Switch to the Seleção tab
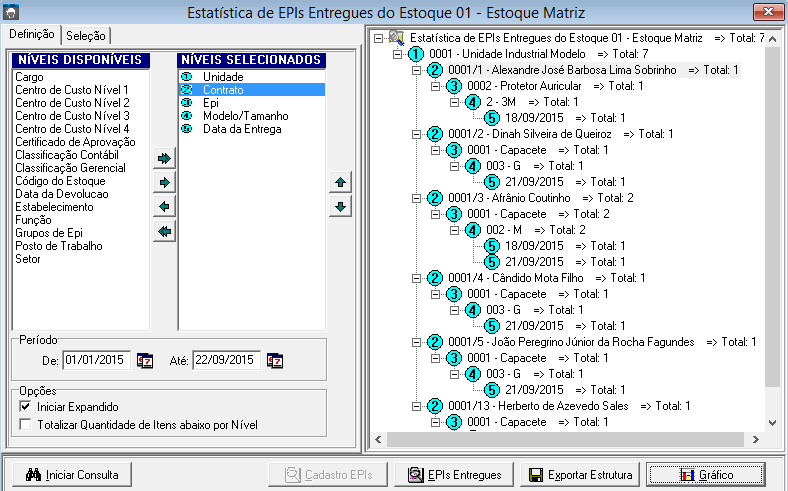Viewport: 788px width, 491px height. click(86, 35)
